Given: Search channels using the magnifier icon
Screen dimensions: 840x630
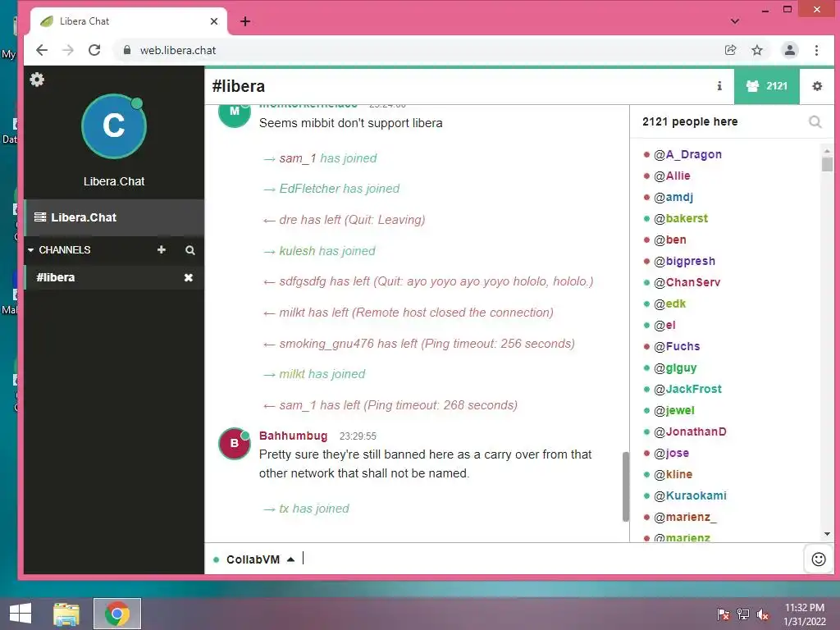Looking at the screenshot, I should 190,250.
